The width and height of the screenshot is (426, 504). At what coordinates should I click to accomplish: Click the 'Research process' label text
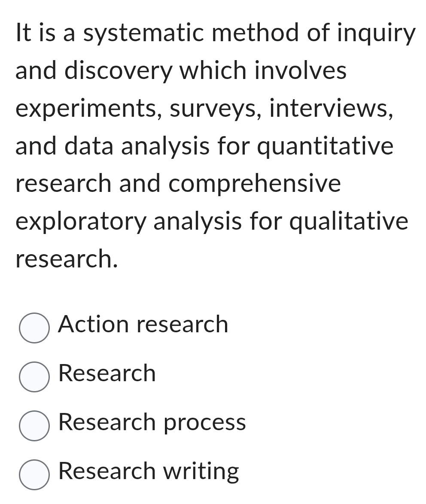pos(152,422)
